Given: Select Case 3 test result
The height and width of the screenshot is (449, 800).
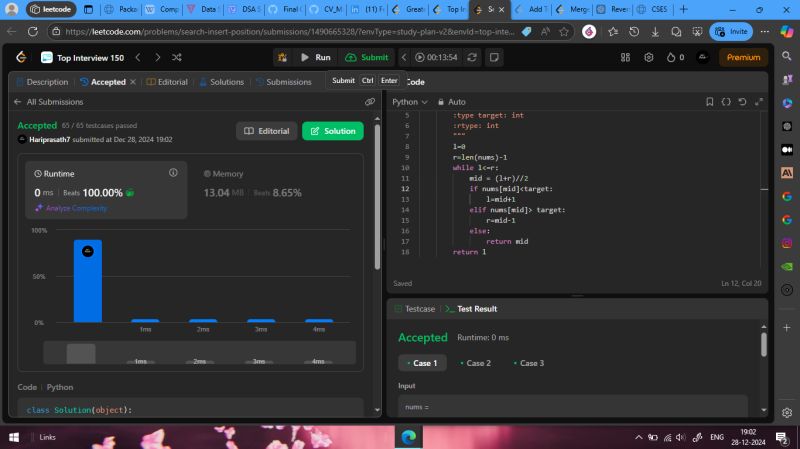Looking at the screenshot, I should click(529, 363).
